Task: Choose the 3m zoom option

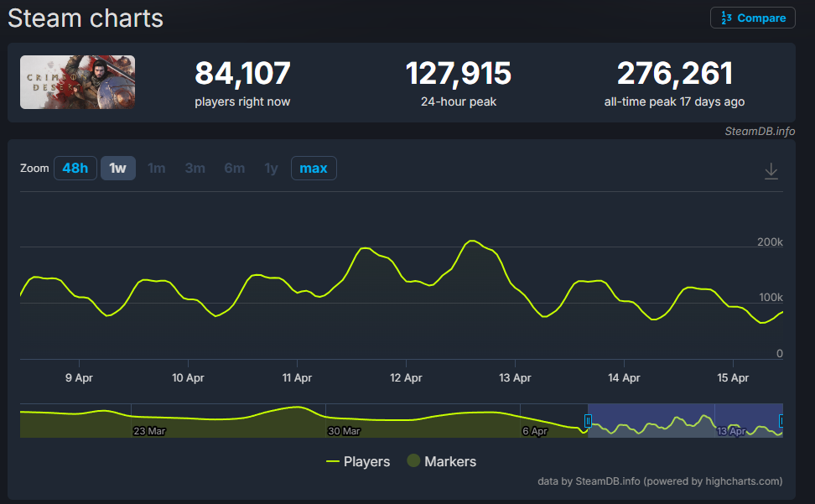Action: (195, 169)
